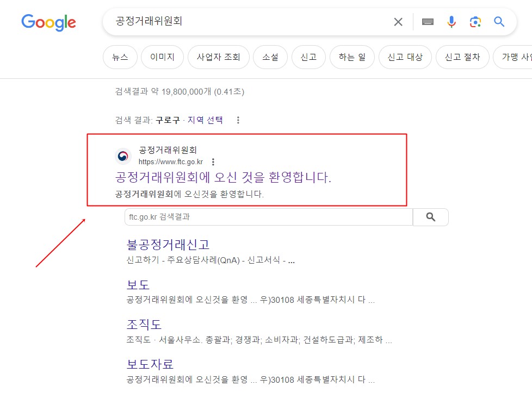Click the 공정거래위원회 site name above URL
Screen dimensions: 532x417
point(168,150)
